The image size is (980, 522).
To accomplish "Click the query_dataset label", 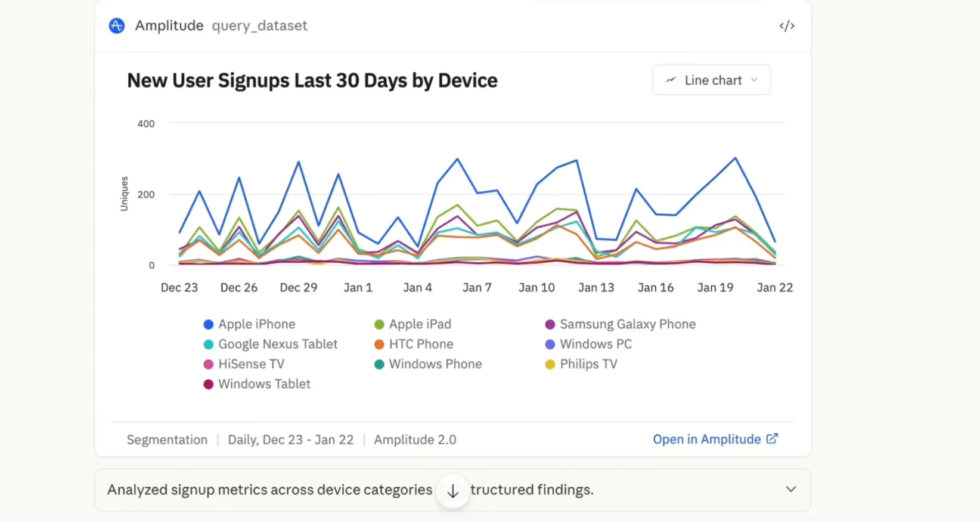I will tap(260, 26).
